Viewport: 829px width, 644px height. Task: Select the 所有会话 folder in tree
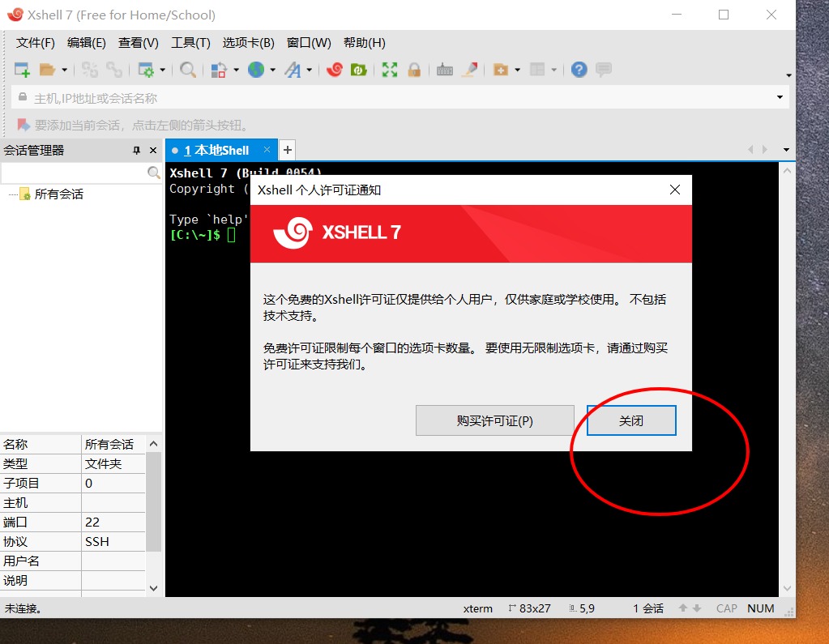[x=58, y=194]
